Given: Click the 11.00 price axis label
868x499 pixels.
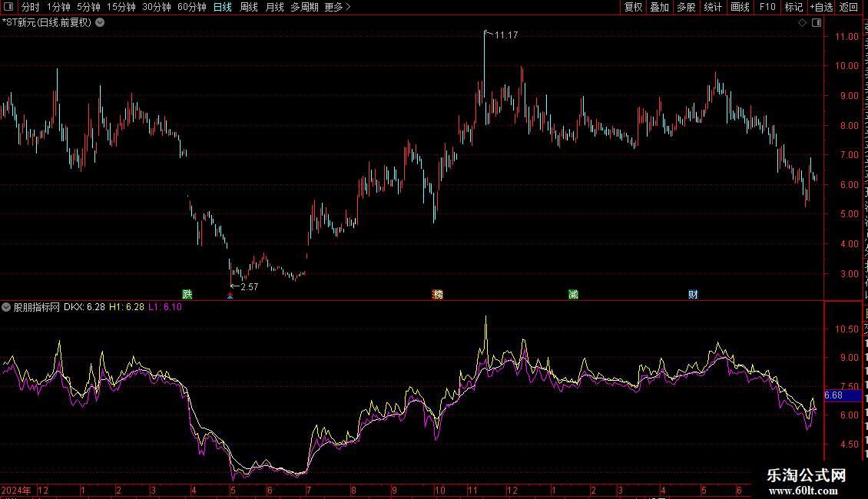Looking at the screenshot, I should click(846, 37).
